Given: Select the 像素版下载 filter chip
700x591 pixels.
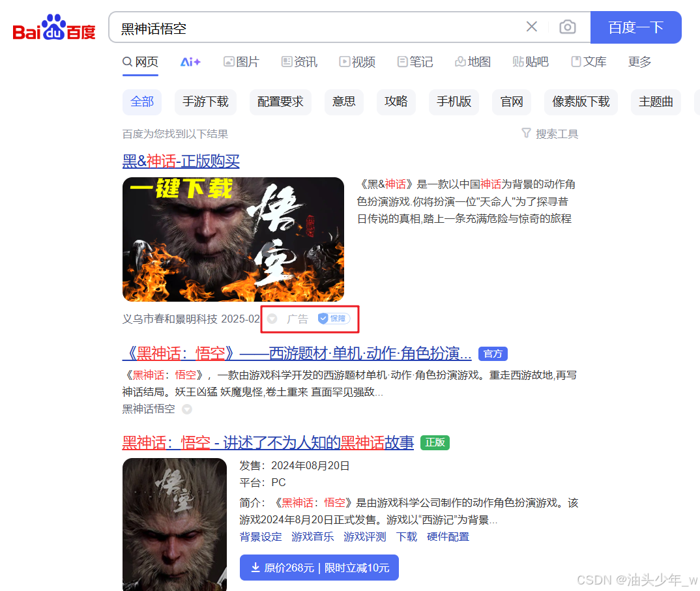Looking at the screenshot, I should [581, 102].
